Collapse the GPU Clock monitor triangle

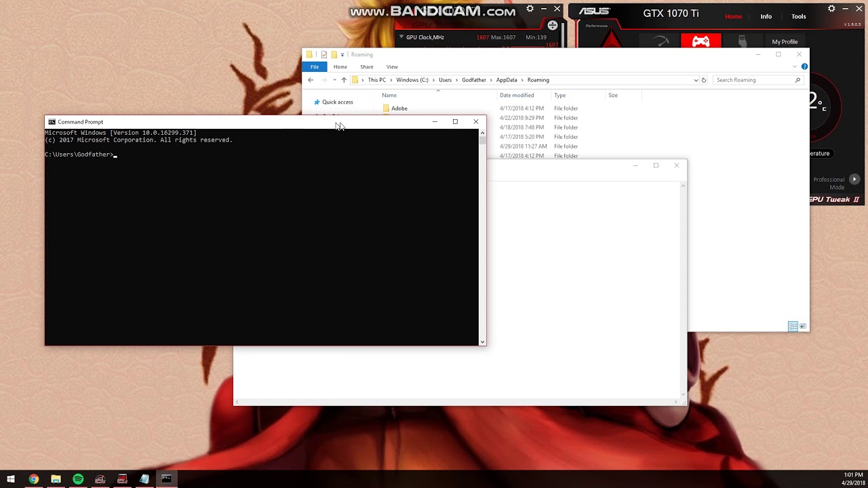pyautogui.click(x=401, y=37)
